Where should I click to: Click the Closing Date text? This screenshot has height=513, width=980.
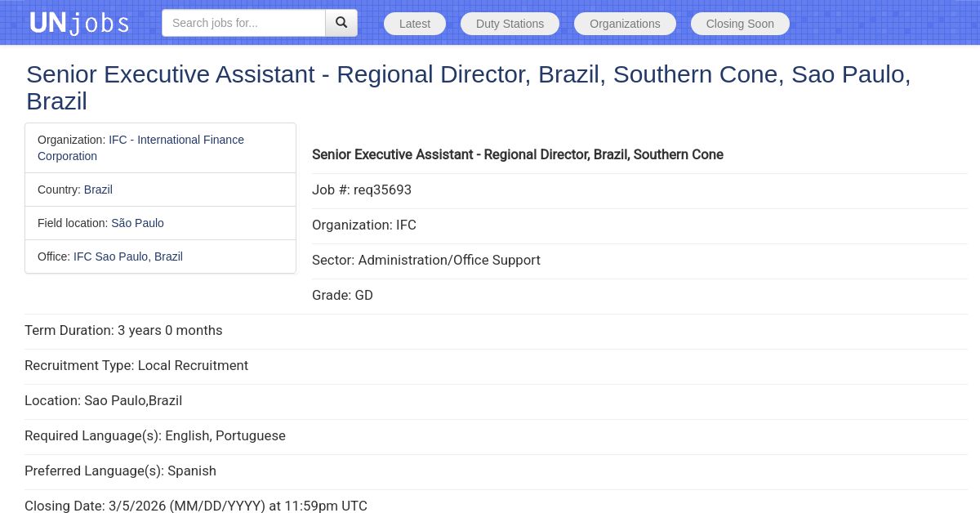[x=196, y=506]
